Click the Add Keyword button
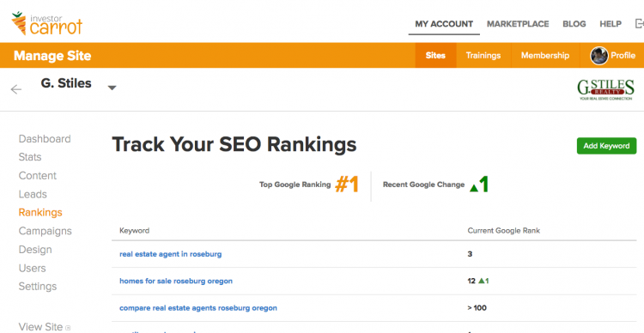 (606, 146)
